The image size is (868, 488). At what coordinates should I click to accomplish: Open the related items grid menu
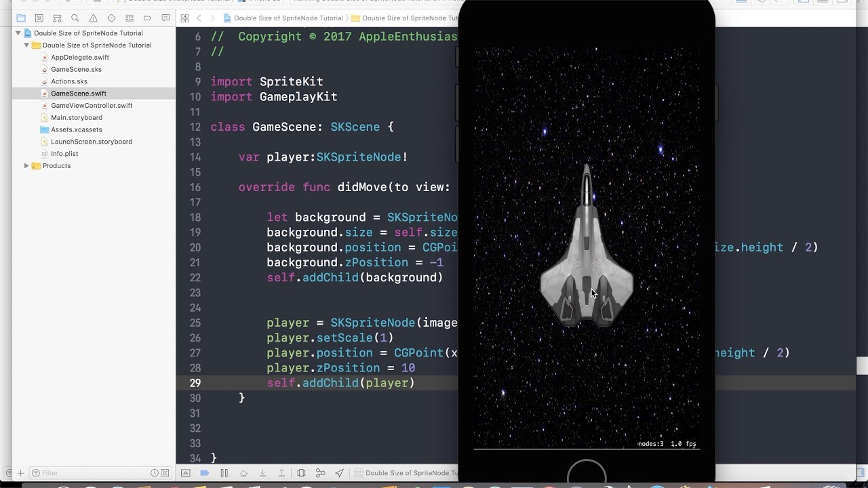point(184,18)
